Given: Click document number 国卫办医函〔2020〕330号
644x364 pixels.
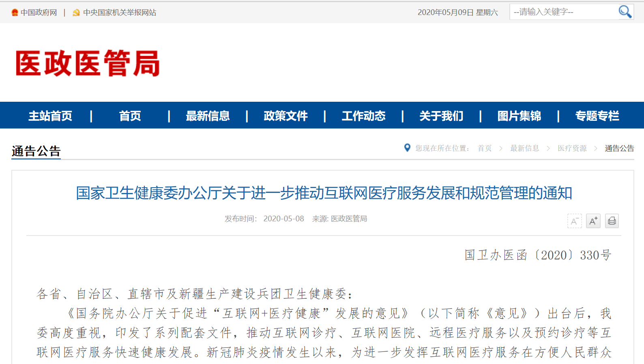Looking at the screenshot, I should 538,255.
